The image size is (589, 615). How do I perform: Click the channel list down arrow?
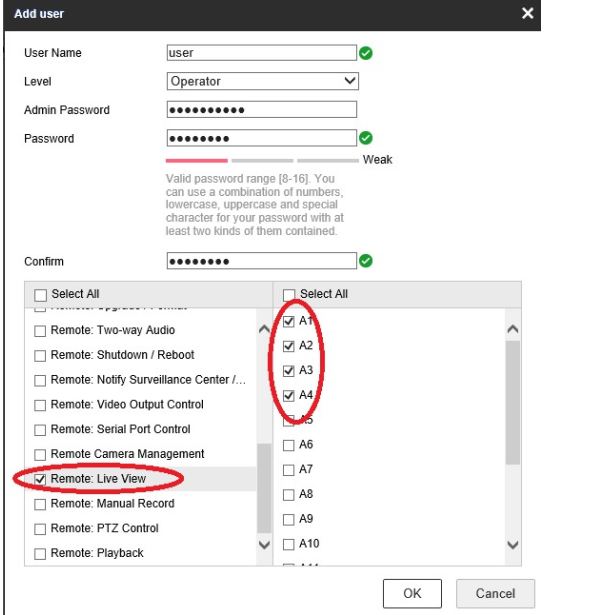[513, 544]
